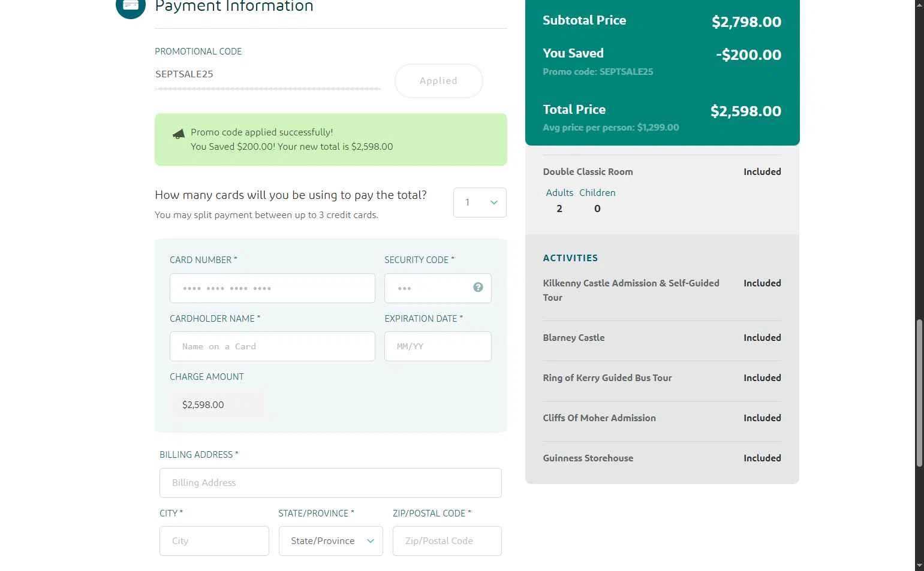
Task: Click 'Included' next to Guinness Storehouse
Action: click(762, 458)
